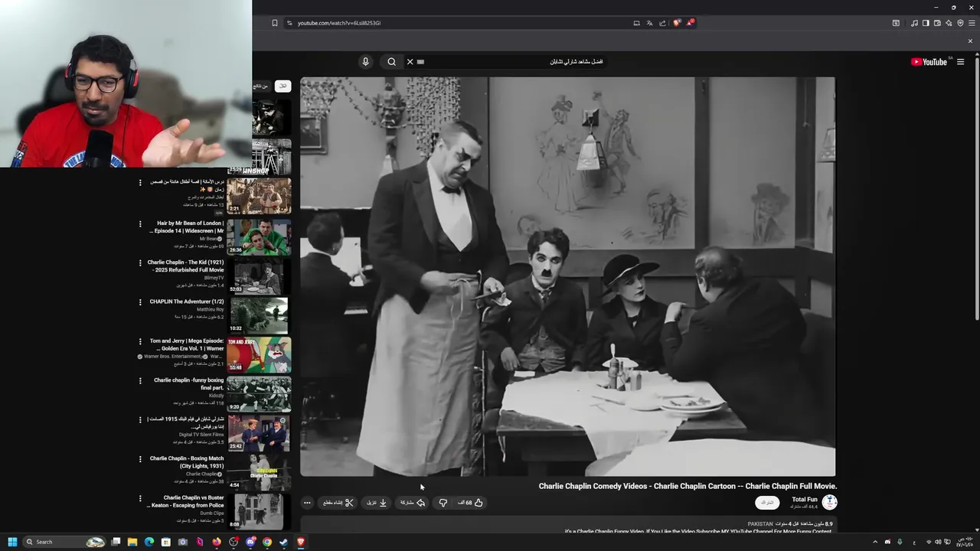Screen dimensions: 980x551
Task: Open the Brave wallet icon
Action: click(937, 23)
